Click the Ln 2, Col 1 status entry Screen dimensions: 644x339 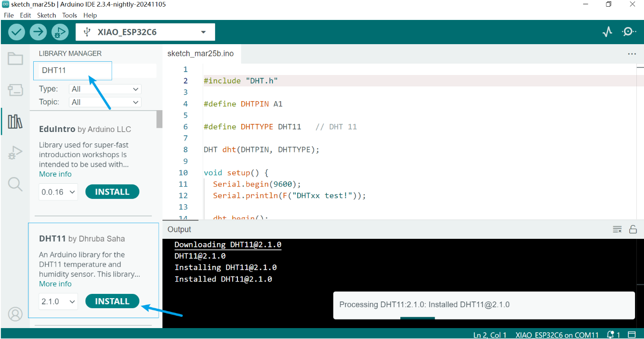pos(490,335)
